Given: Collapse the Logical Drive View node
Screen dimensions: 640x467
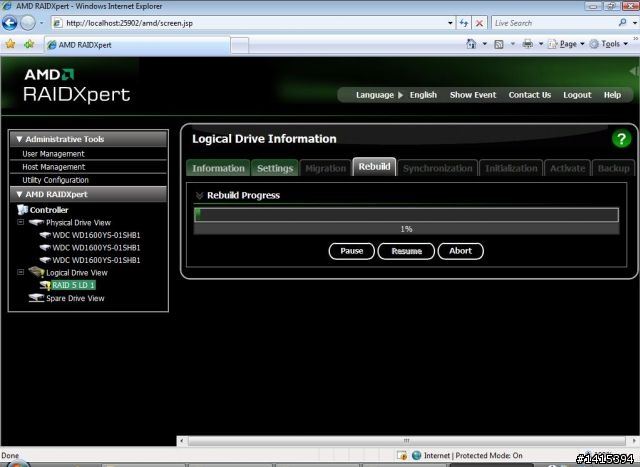Looking at the screenshot, I should point(20,272).
